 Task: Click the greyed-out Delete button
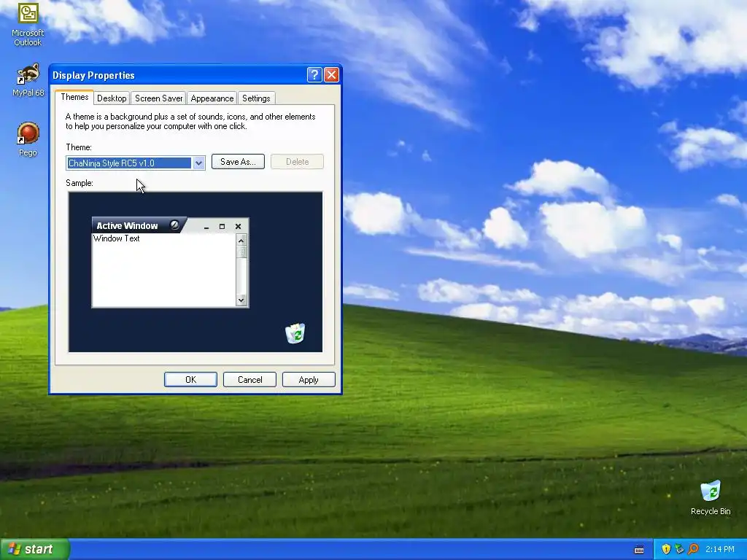tap(298, 162)
